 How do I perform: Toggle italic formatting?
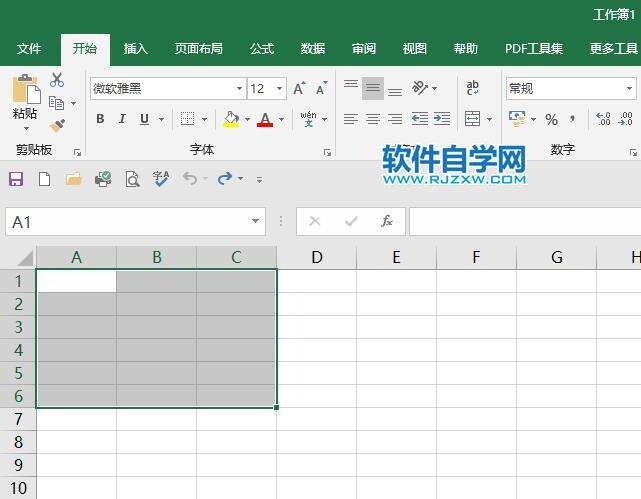122,119
